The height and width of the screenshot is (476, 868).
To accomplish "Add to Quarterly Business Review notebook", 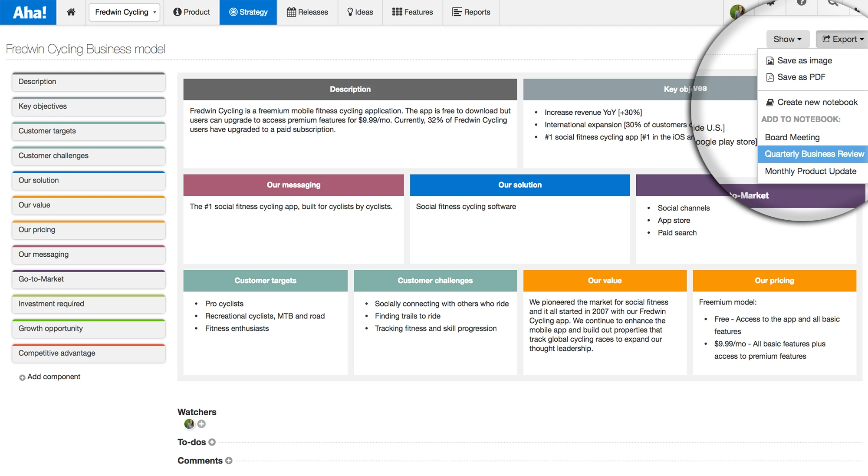I will coord(814,154).
